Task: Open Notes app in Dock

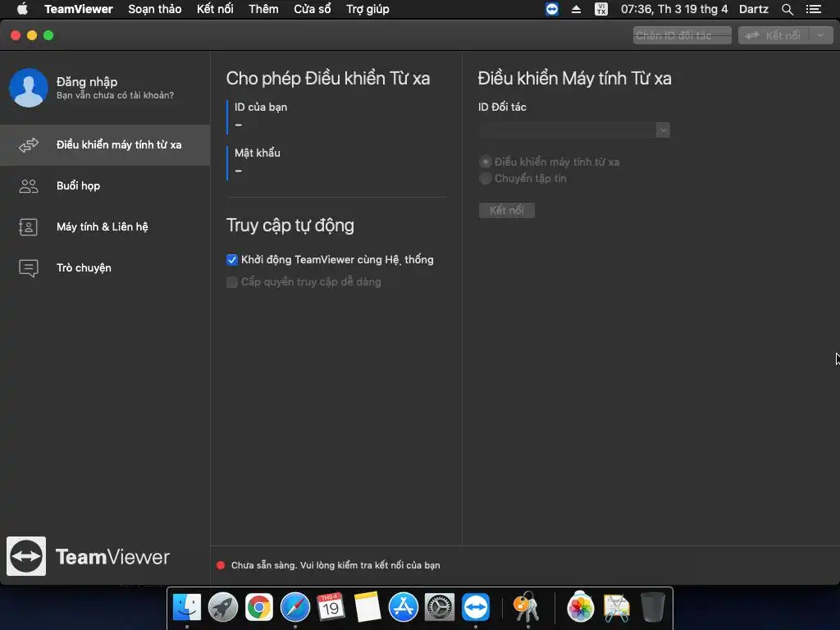Action: pyautogui.click(x=367, y=608)
